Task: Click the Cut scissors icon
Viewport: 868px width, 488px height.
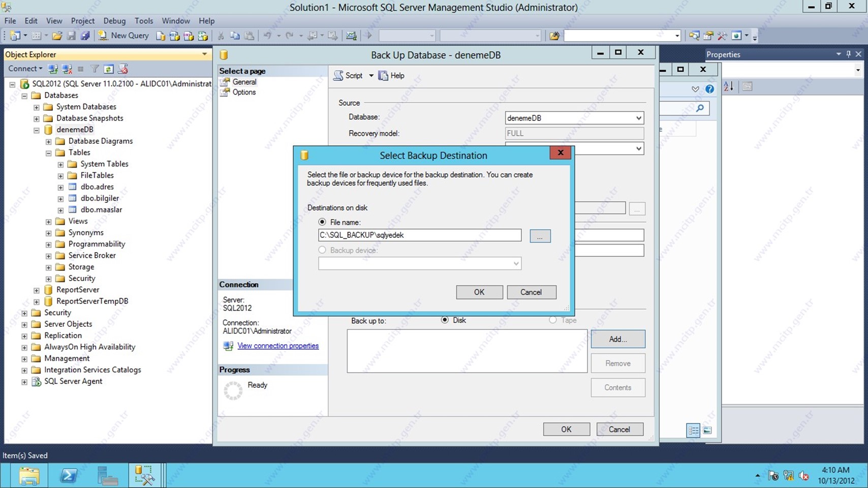Action: pyautogui.click(x=221, y=36)
